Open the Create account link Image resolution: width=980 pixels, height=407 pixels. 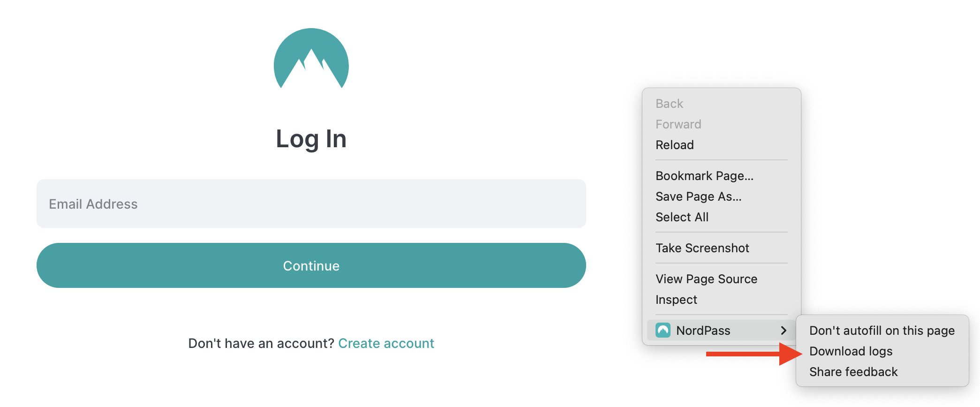pos(386,343)
